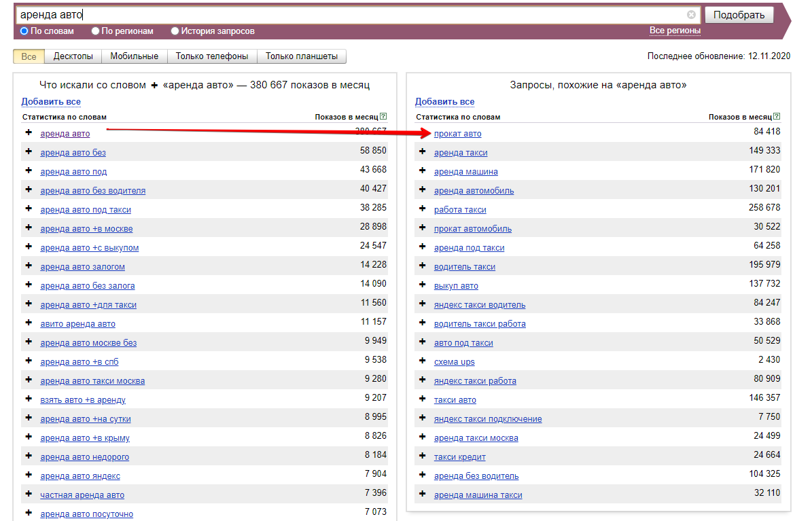Select the "По регионам" radio button
812x521 pixels.
click(94, 31)
